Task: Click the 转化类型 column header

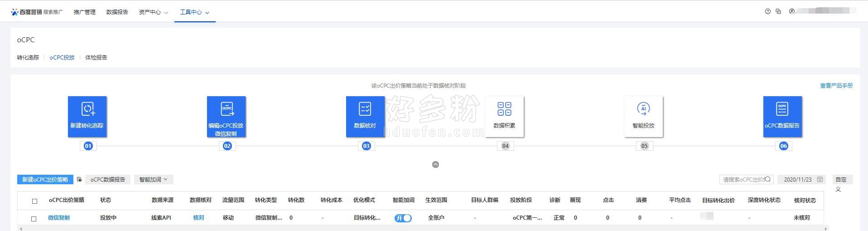Action: [266, 200]
